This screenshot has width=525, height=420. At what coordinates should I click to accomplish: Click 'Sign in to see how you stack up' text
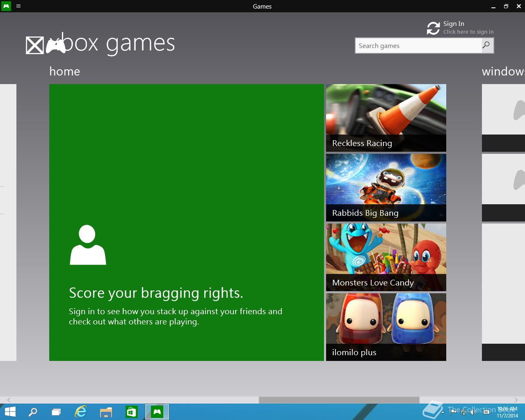tap(176, 316)
